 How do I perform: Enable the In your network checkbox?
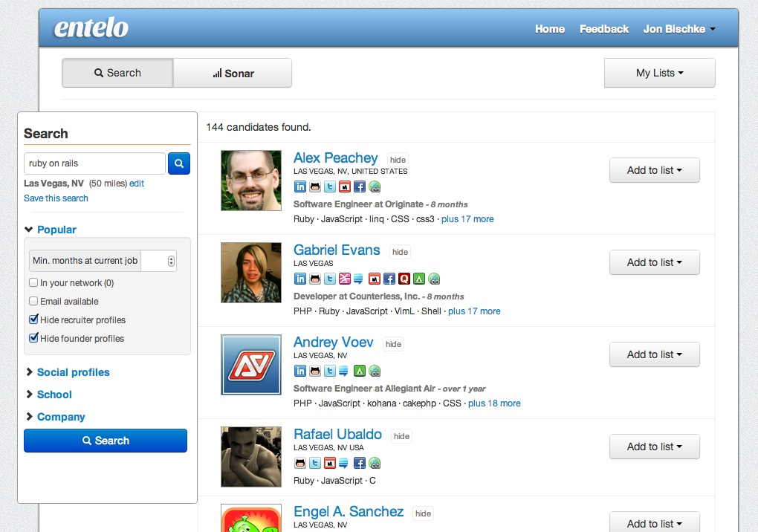33,282
